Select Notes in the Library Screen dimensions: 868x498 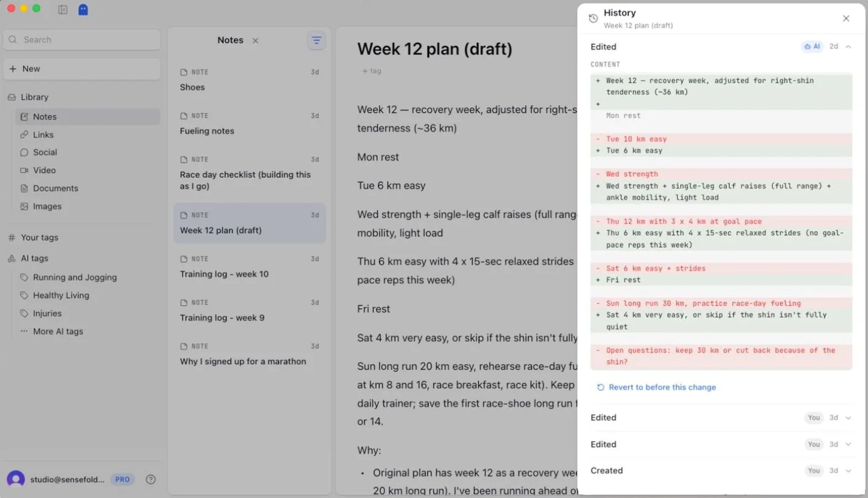(88, 117)
